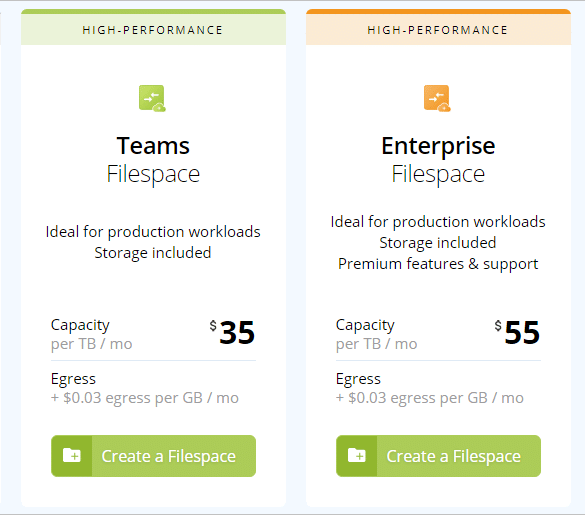Click the $35 Teams capacity price
Screen dimensions: 585x515
232,332
